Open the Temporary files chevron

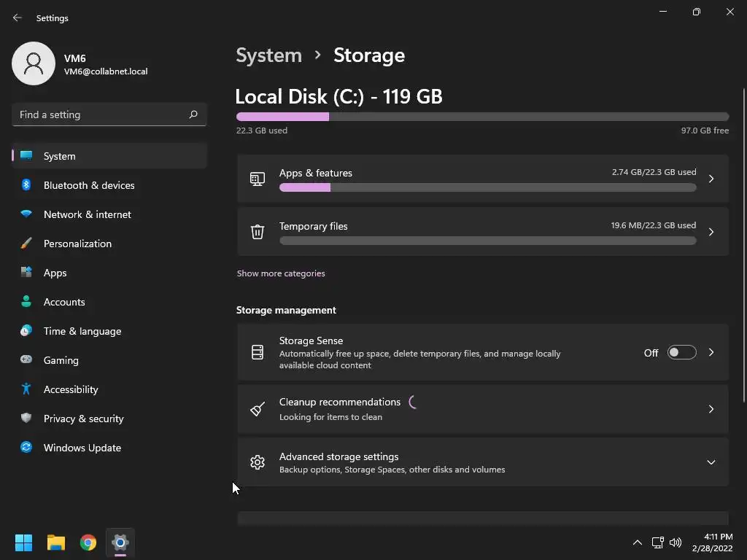tap(711, 232)
